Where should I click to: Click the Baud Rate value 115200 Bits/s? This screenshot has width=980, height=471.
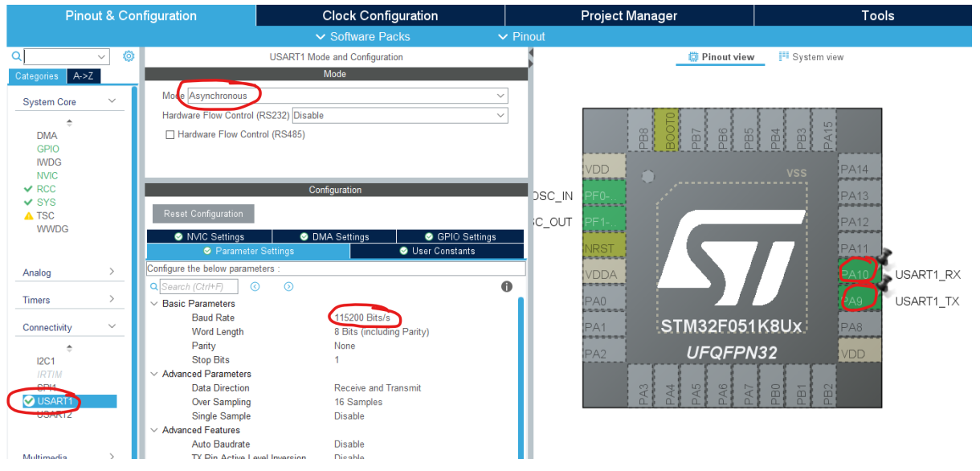(362, 317)
